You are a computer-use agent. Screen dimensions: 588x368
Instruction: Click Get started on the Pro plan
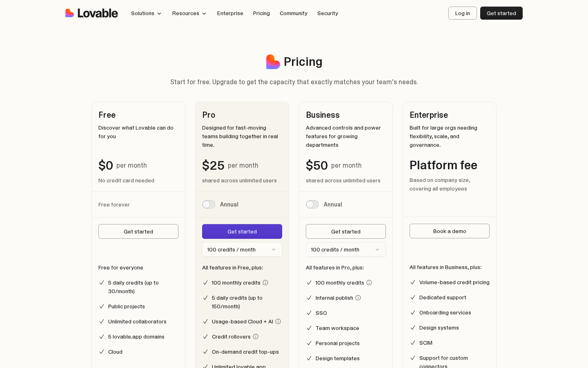pyautogui.click(x=242, y=231)
